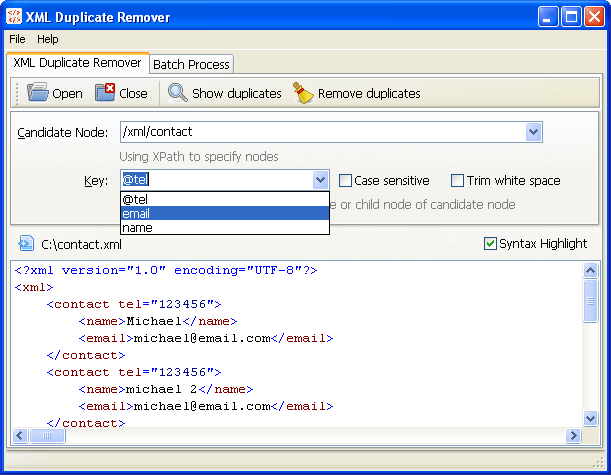Switch to the Batch Process tab

point(191,64)
